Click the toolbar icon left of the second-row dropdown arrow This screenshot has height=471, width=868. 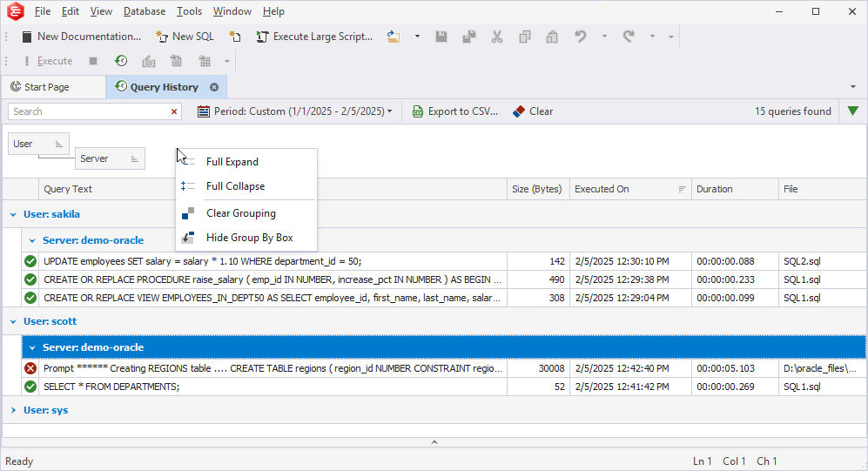click(x=205, y=61)
